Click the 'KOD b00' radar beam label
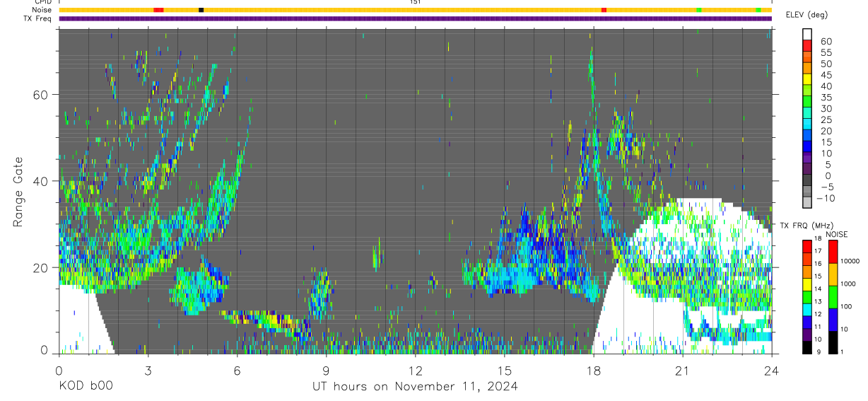The width and height of the screenshot is (868, 401). [86, 387]
